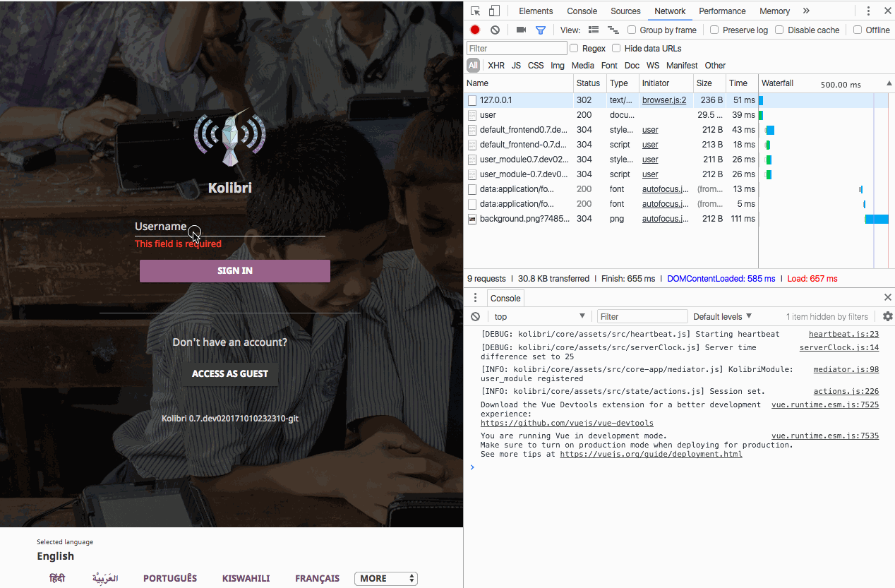Open the Performance tab
This screenshot has height=588, width=895.
point(722,11)
